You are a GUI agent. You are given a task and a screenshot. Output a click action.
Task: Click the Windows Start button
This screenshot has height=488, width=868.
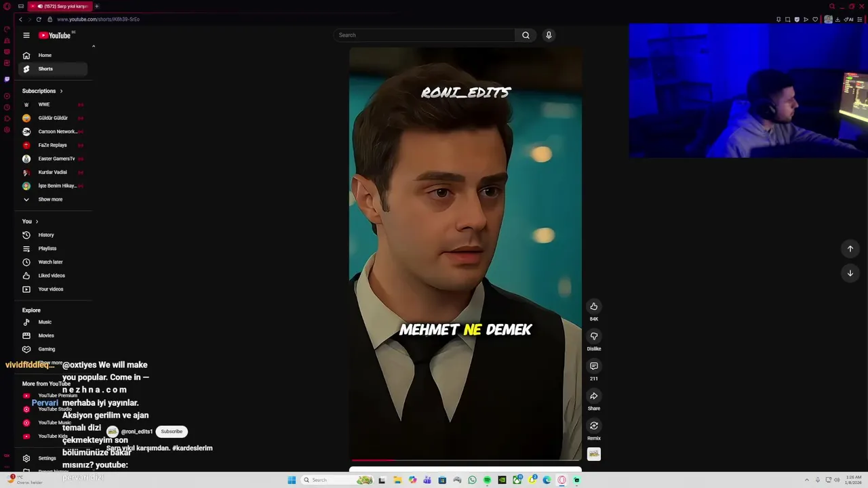(x=292, y=480)
